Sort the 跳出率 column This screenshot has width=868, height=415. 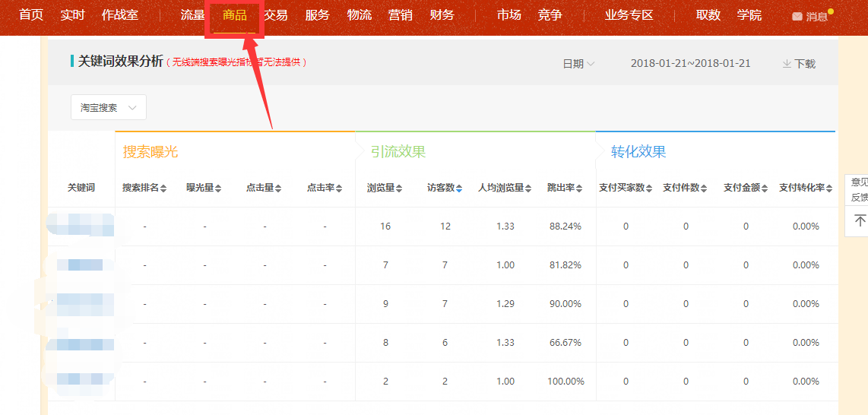(579, 188)
